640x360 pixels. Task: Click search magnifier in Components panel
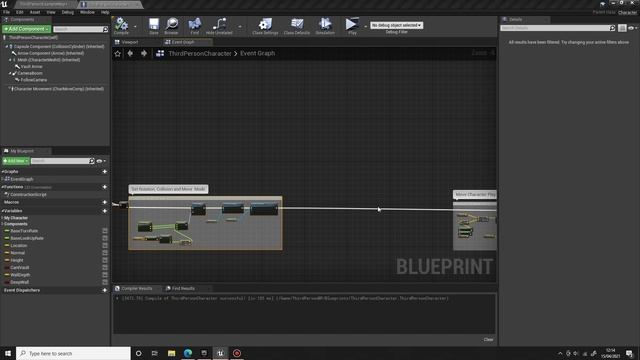105,29
